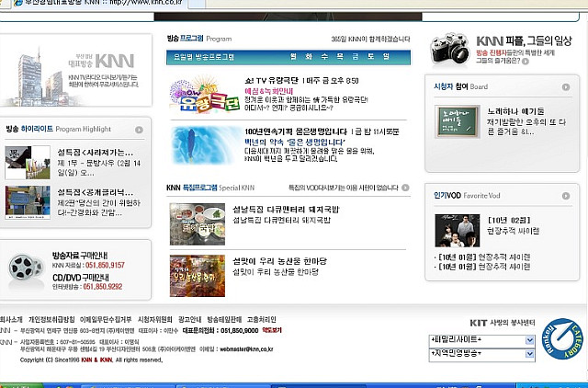Viewport: 588px width, 388px height.
Task: Open the 회사소개 footer link
Action: 11,320
